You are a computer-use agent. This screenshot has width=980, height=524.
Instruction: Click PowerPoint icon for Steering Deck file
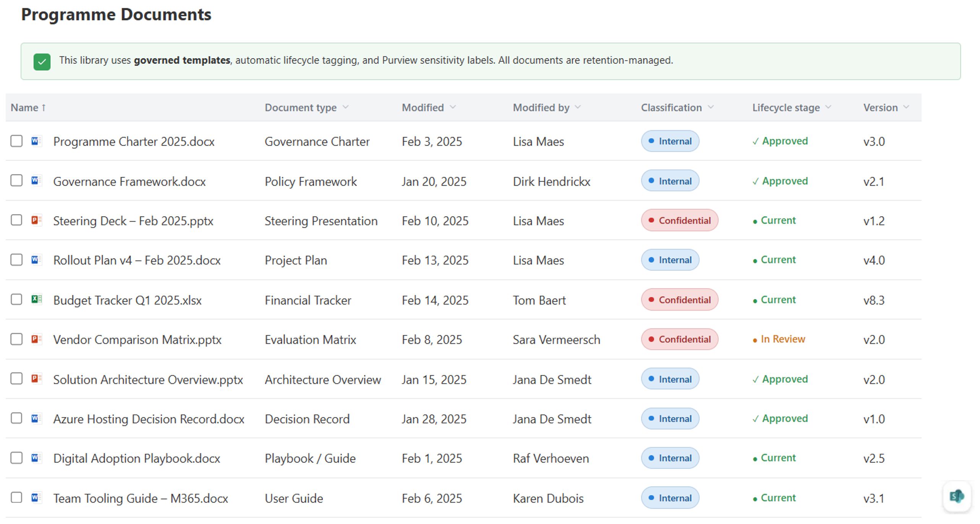click(36, 220)
